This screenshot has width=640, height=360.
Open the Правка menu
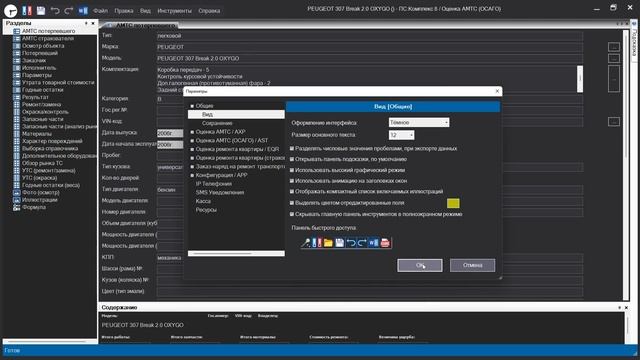124,11
